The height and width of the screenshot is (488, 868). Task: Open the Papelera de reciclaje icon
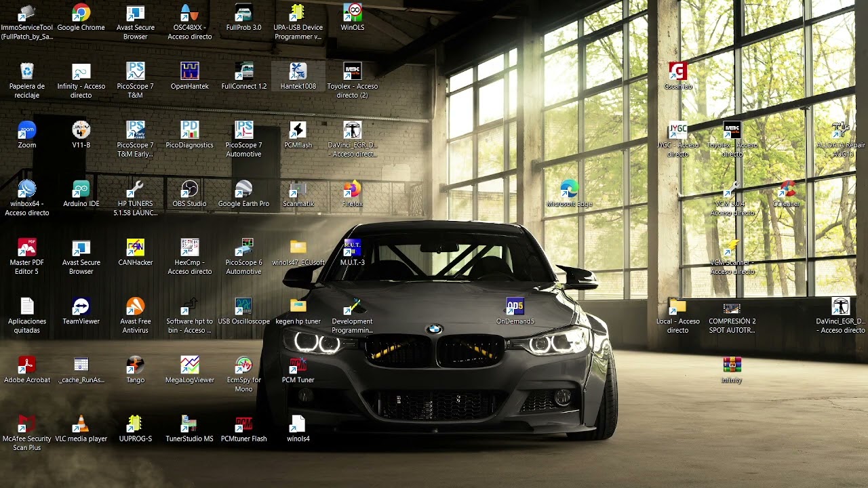point(27,71)
